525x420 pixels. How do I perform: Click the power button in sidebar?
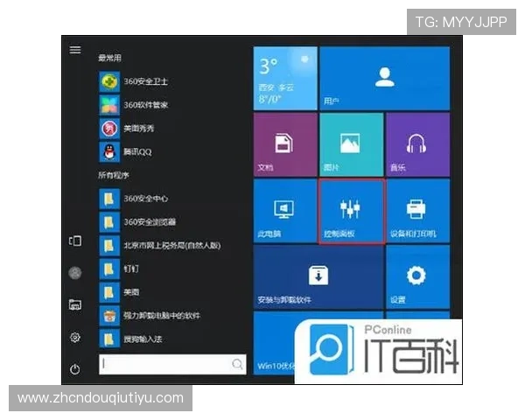click(75, 369)
